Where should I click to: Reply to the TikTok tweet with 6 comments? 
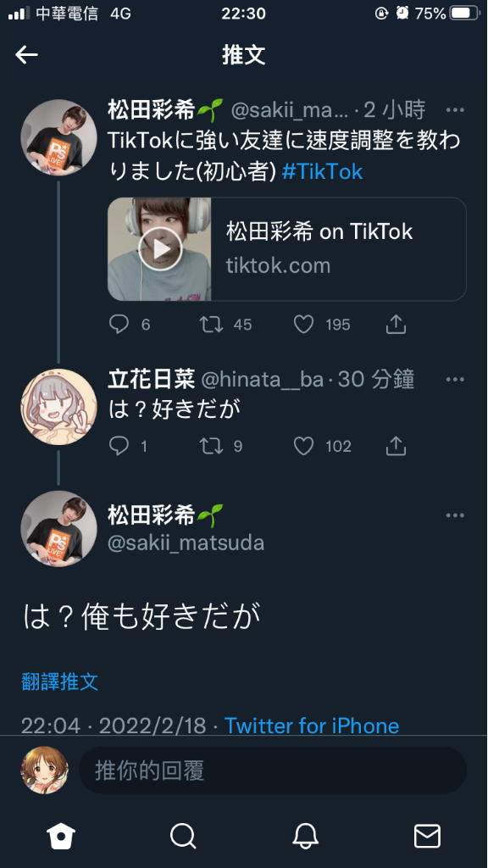[119, 325]
